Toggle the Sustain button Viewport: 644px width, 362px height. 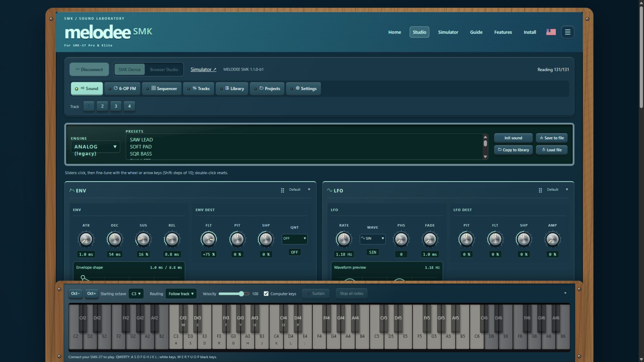[x=316, y=294]
